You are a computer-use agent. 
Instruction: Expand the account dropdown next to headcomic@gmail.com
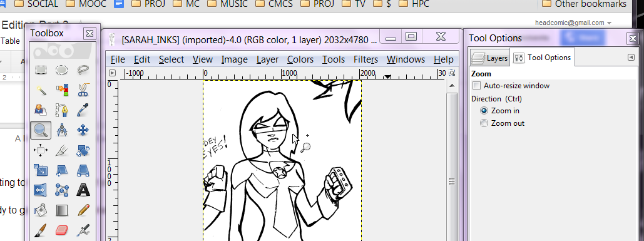[x=609, y=23]
